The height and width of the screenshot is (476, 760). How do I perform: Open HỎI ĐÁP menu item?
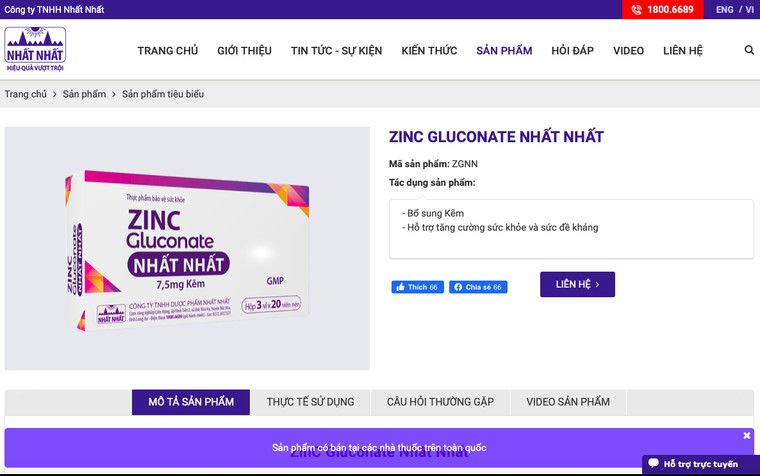click(572, 50)
